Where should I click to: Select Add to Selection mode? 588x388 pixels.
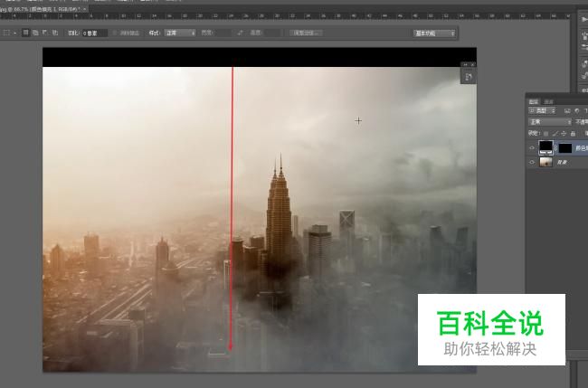(35, 33)
